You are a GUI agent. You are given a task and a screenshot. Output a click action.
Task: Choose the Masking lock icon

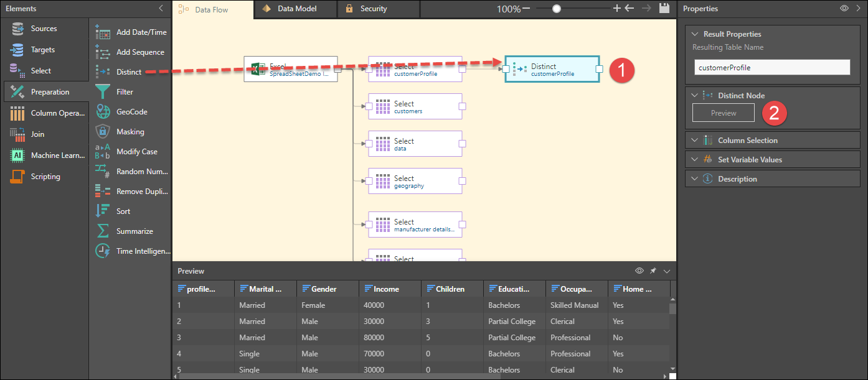[103, 132]
